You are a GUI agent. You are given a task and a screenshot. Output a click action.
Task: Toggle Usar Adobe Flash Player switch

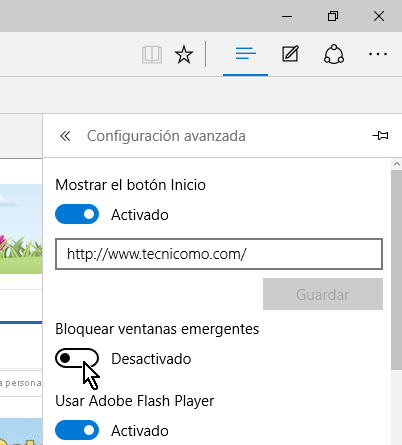tap(77, 430)
